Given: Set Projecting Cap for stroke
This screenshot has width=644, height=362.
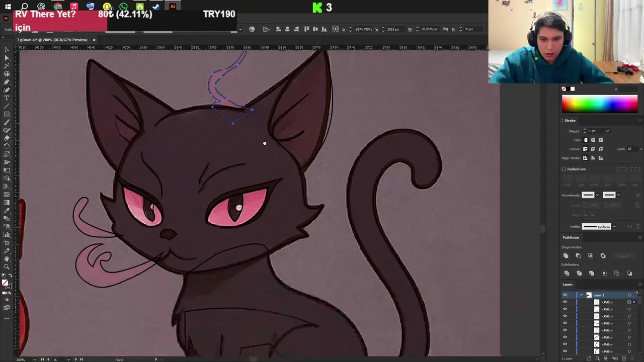Looking at the screenshot, I should coord(600,140).
